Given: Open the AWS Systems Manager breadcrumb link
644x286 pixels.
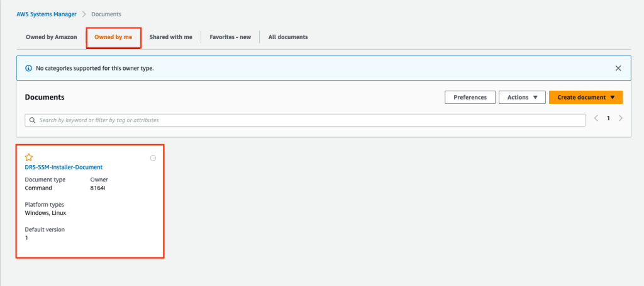Looking at the screenshot, I should [47, 14].
